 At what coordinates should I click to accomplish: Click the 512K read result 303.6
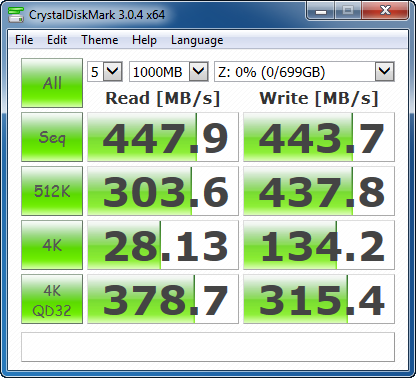point(163,191)
